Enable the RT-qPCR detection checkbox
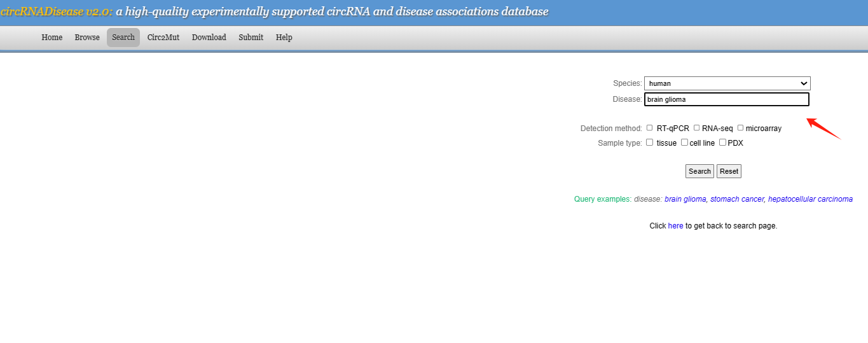This screenshot has height=343, width=868. [x=650, y=128]
